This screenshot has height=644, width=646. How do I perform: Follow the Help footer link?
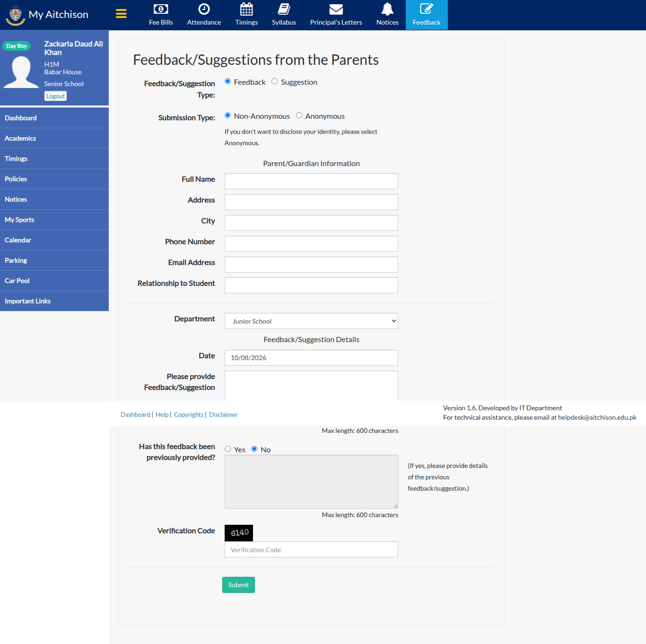[162, 415]
